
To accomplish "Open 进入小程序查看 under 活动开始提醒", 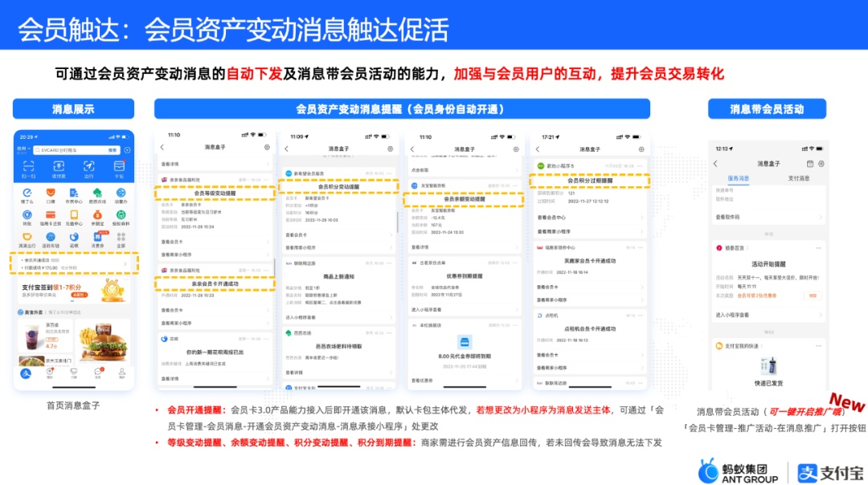I will coord(768,316).
